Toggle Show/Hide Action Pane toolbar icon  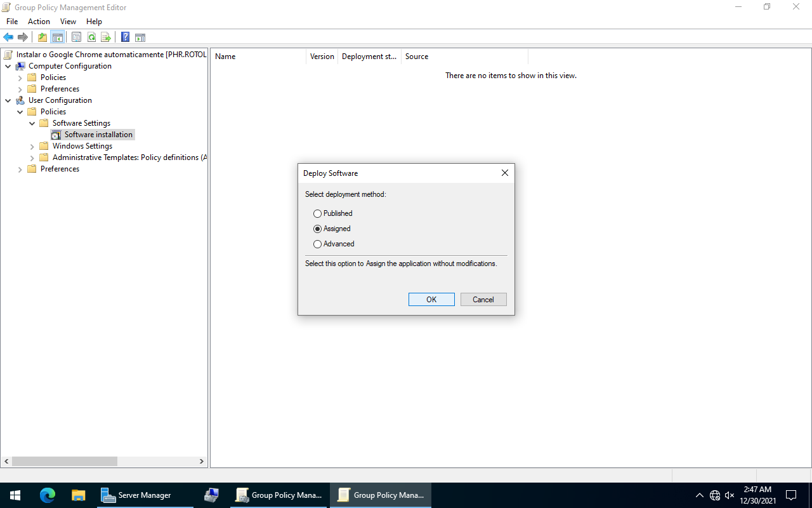tap(140, 37)
